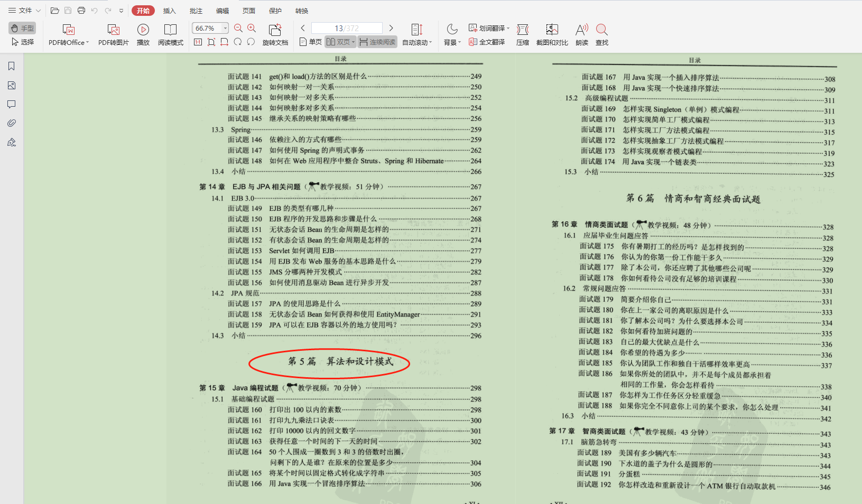This screenshot has height=504, width=862.
Task: Switch to the 开始 tab
Action: [x=143, y=11]
